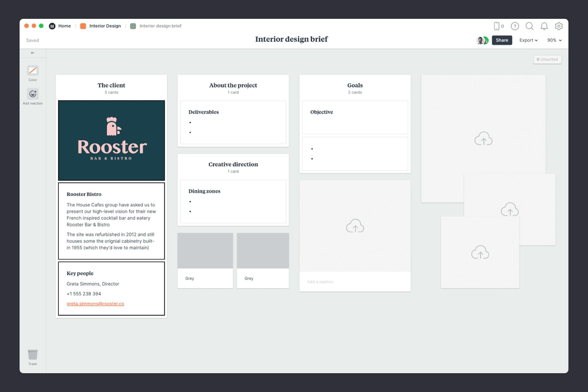Open the Add reaction emoji picker
The width and height of the screenshot is (588, 392).
33,93
